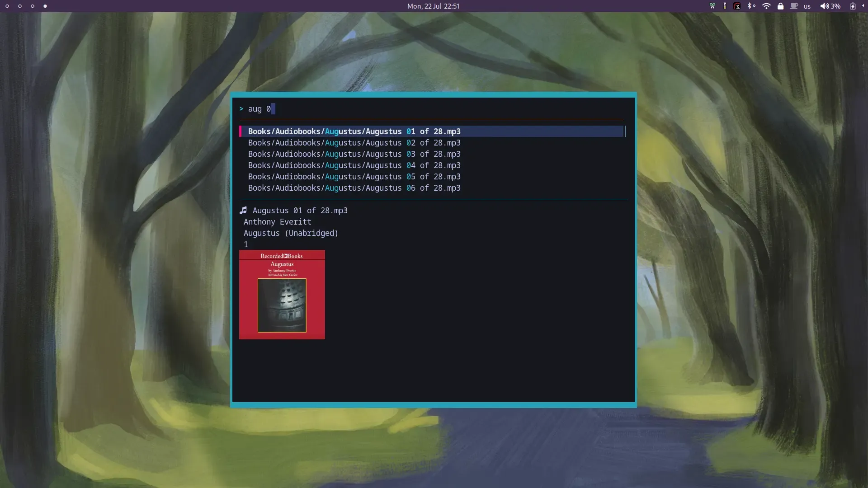This screenshot has height=488, width=868.
Task: Open the 'us' keyboard layout selector
Action: tap(807, 6)
